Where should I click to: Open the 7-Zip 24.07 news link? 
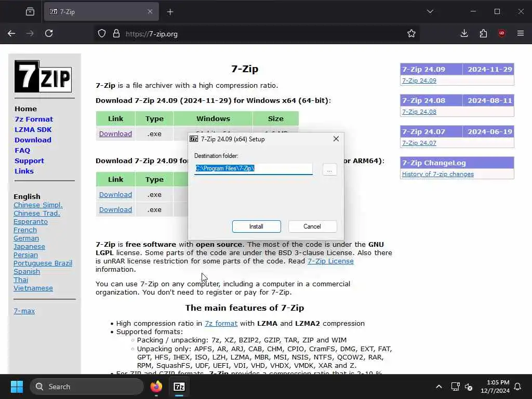coord(419,143)
